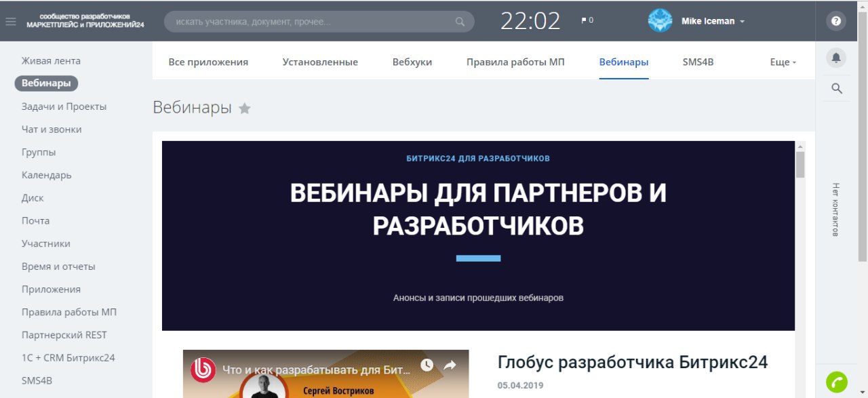868x398 pixels.
Task: Click the embedded frame scrollbar thumb
Action: (800, 165)
